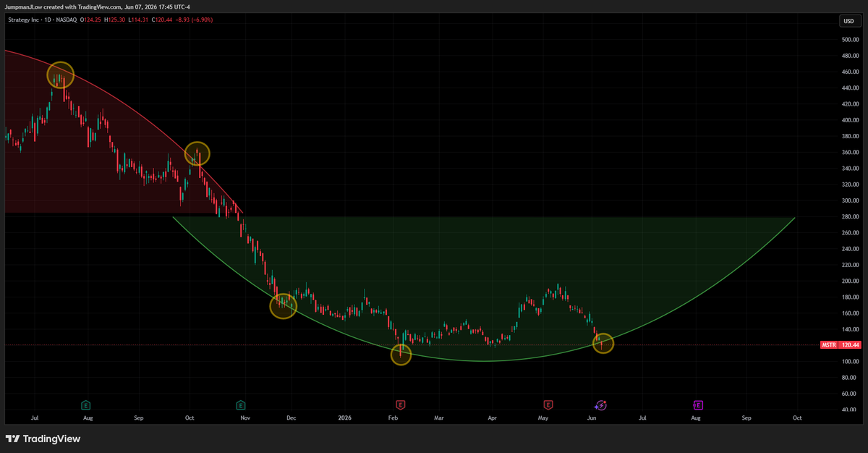Click the Feb label on the time axis

[393, 418]
